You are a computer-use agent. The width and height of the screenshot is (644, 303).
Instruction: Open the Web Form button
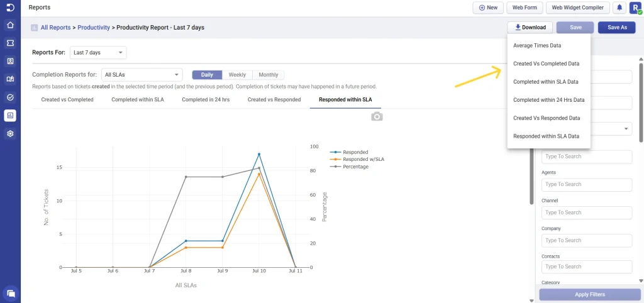coord(525,8)
